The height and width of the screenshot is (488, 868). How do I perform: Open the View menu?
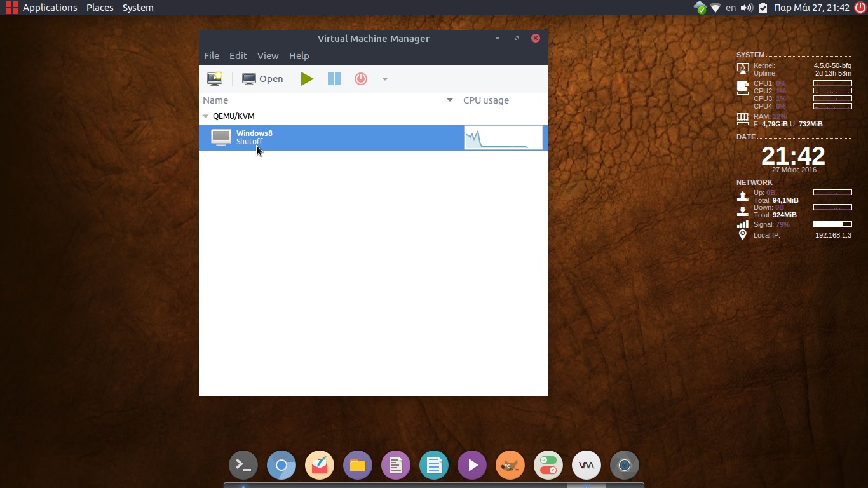click(x=268, y=56)
